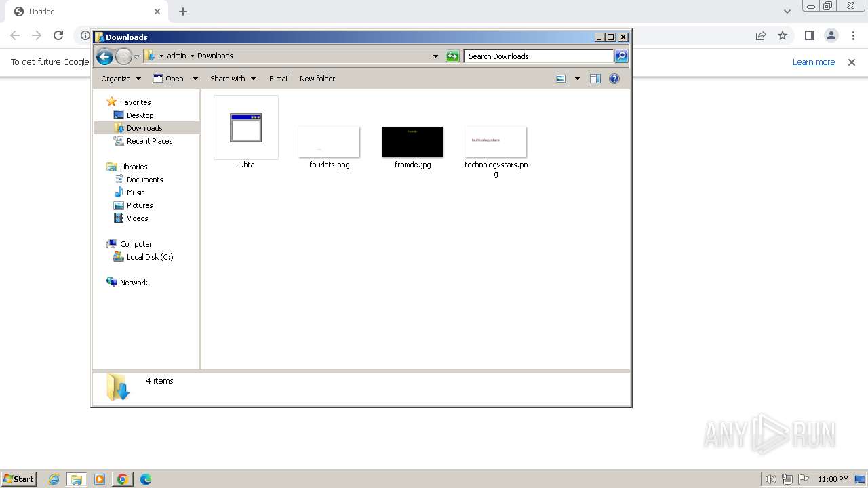
Task: Click the Change your view icon
Action: click(561, 79)
